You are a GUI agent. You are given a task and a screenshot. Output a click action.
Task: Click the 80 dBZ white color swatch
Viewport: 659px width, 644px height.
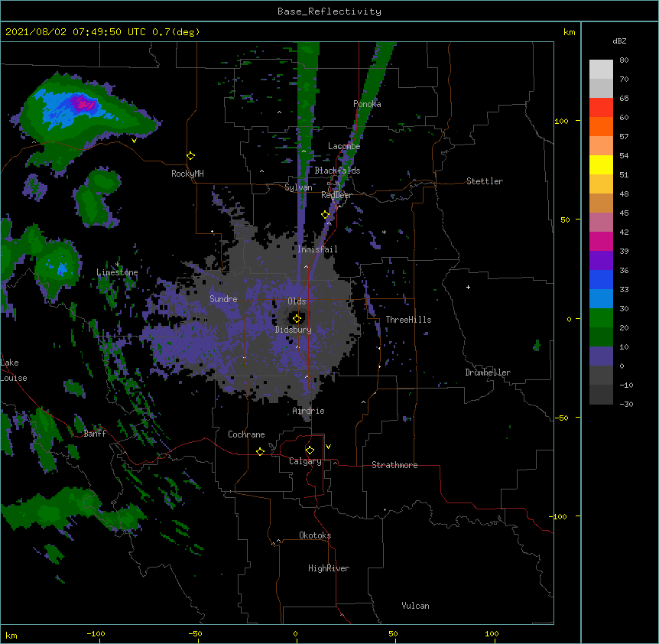(601, 70)
